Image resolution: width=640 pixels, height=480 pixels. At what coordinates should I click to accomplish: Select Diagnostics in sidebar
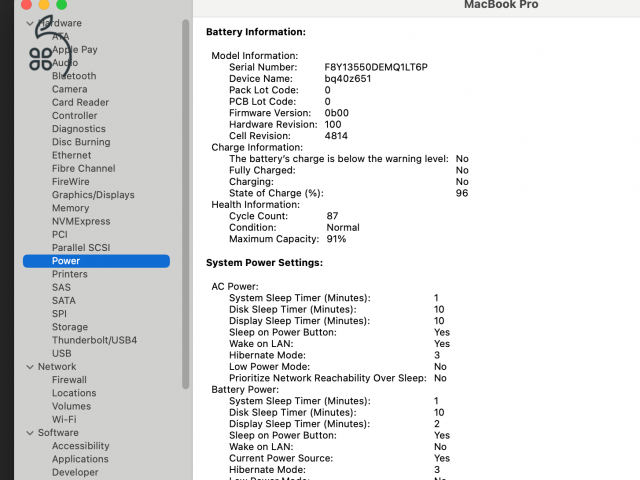click(x=79, y=129)
